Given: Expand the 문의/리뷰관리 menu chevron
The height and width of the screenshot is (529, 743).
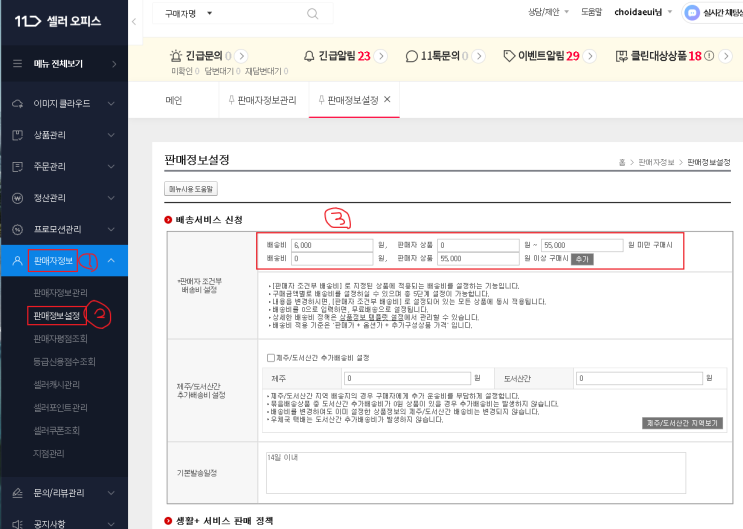Looking at the screenshot, I should (x=111, y=493).
